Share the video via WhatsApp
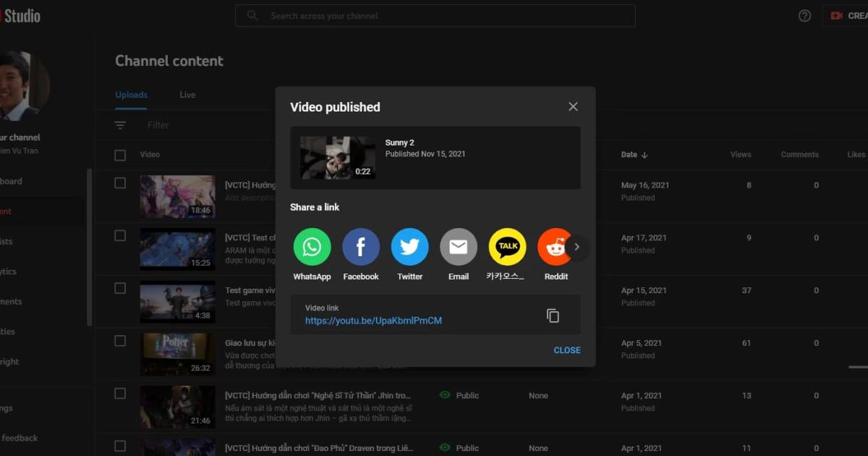Image resolution: width=868 pixels, height=456 pixels. pos(312,246)
